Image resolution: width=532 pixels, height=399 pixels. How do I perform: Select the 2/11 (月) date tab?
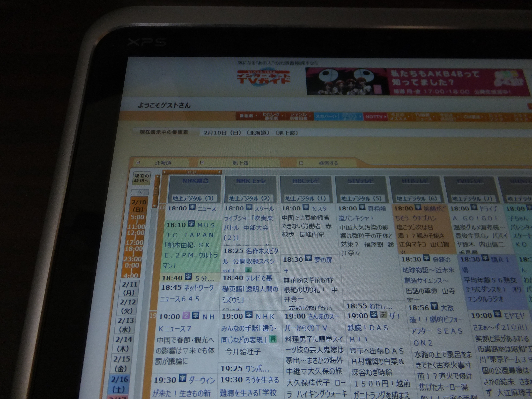[x=129, y=288]
